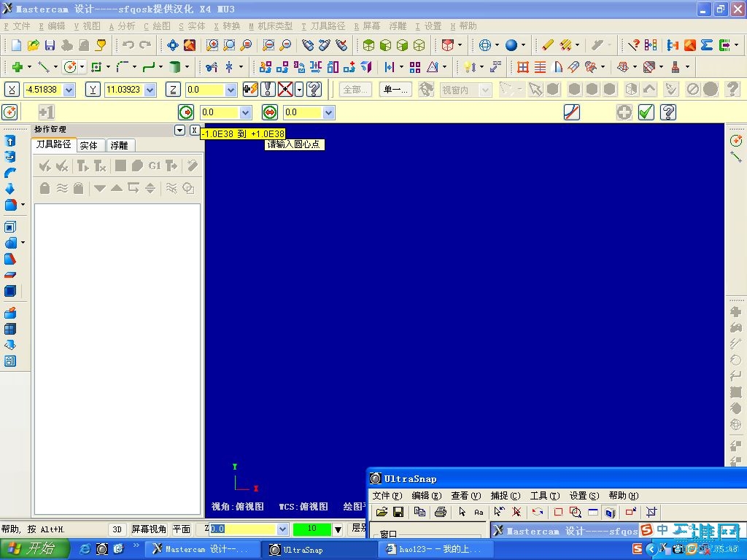Click the 全部 select all button
Image resolution: width=747 pixels, height=560 pixels.
[355, 90]
